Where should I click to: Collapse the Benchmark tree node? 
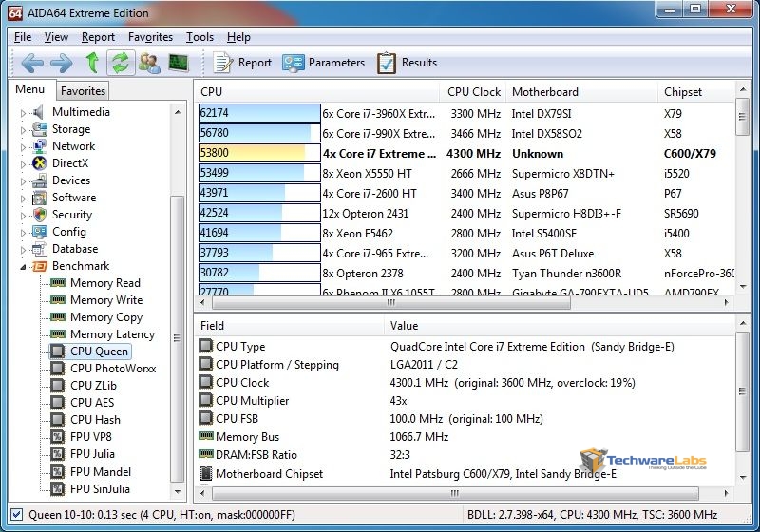(x=24, y=267)
